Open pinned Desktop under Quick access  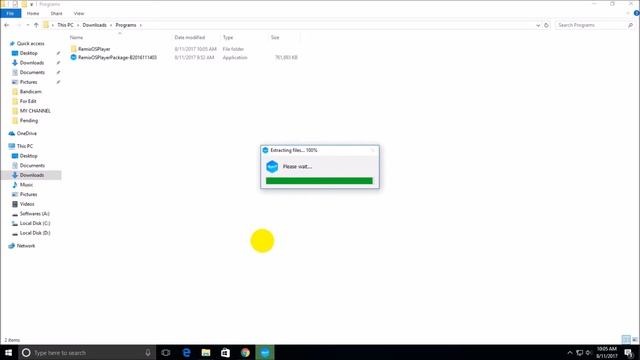point(29,53)
